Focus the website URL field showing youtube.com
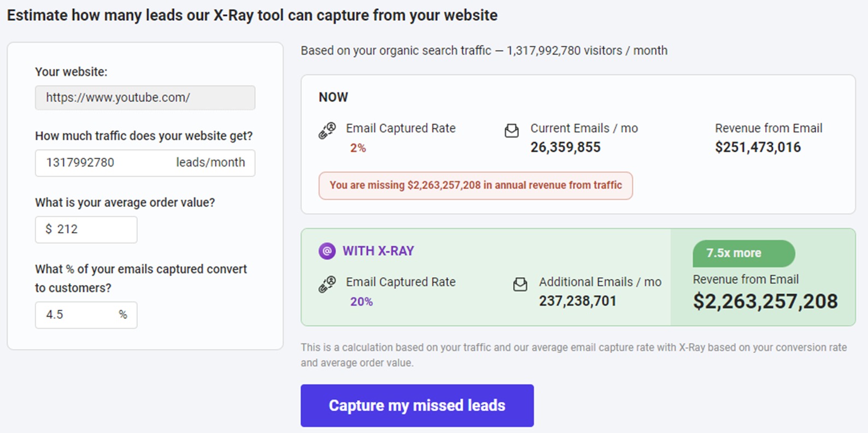 pos(145,98)
